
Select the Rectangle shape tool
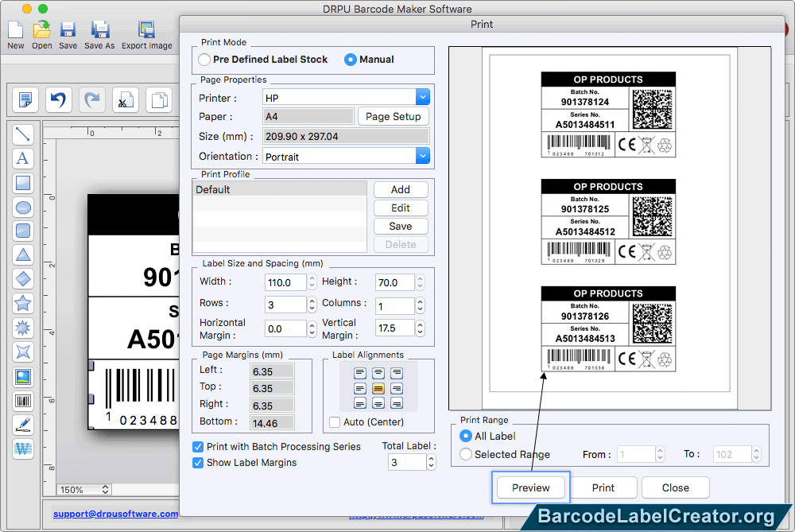pos(23,183)
